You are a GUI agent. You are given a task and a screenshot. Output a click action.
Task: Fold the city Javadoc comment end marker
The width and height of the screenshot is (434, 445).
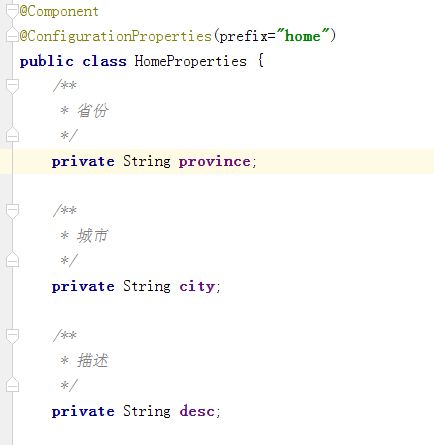[x=12, y=260]
